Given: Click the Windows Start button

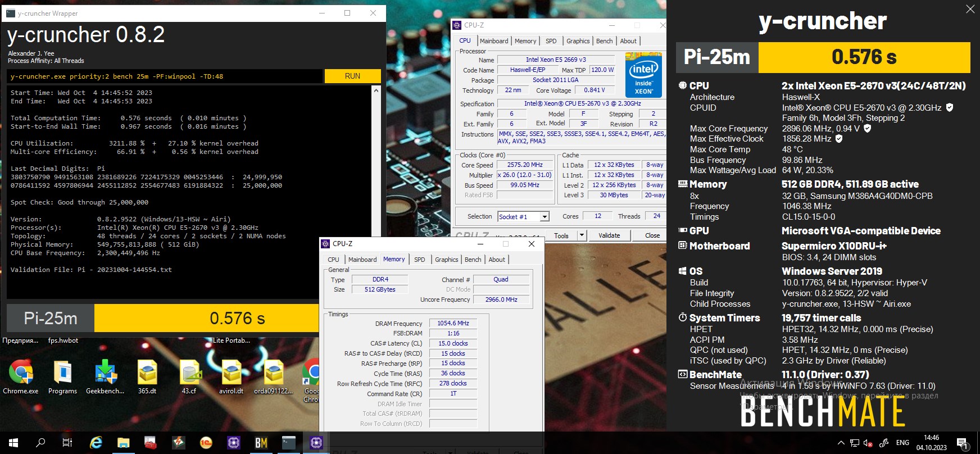Looking at the screenshot, I should (x=13, y=443).
